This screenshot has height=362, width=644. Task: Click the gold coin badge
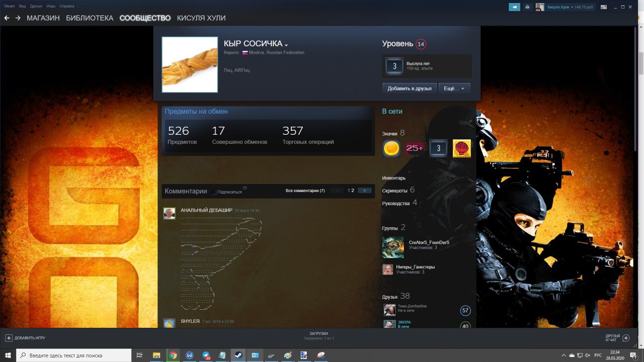tap(391, 148)
